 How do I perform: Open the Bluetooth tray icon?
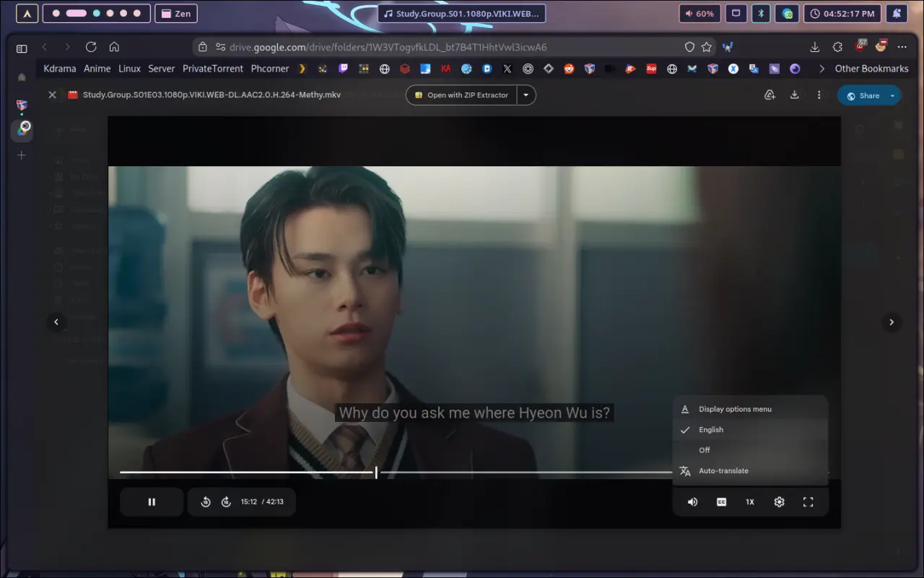[x=761, y=14]
